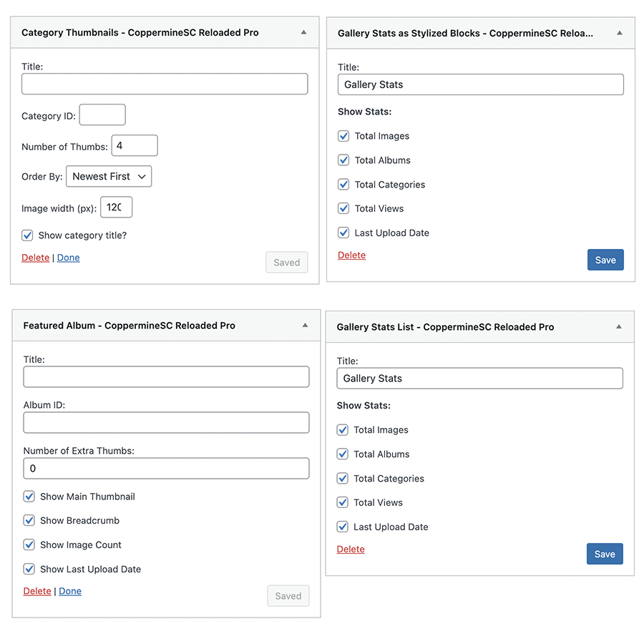Delete the Gallery Stats List widget
This screenshot has height=644, width=644.
351,550
